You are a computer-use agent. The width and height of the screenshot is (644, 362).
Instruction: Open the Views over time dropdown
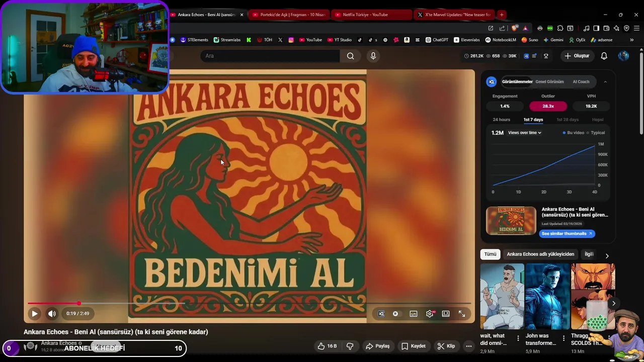coord(525,133)
